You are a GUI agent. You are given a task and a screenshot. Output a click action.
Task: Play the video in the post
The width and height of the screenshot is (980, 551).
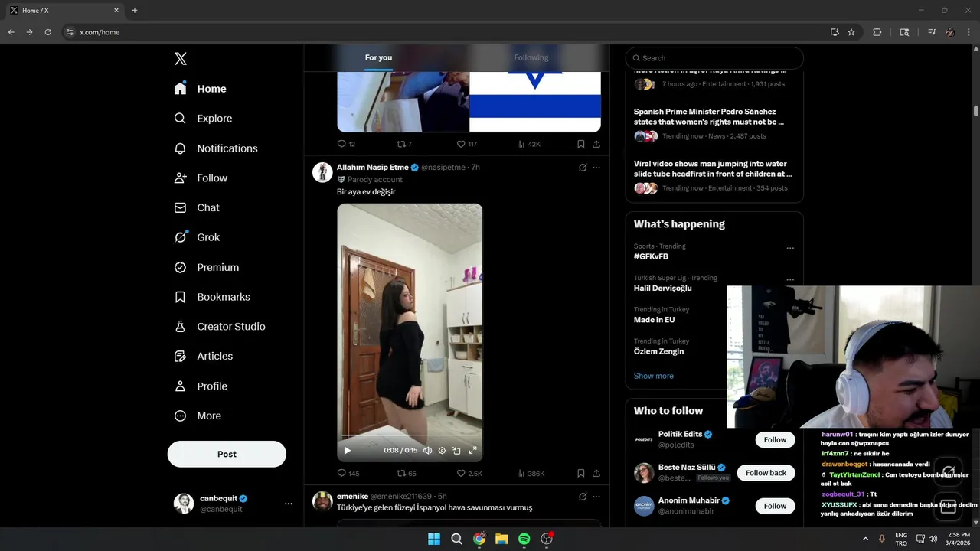pos(347,451)
